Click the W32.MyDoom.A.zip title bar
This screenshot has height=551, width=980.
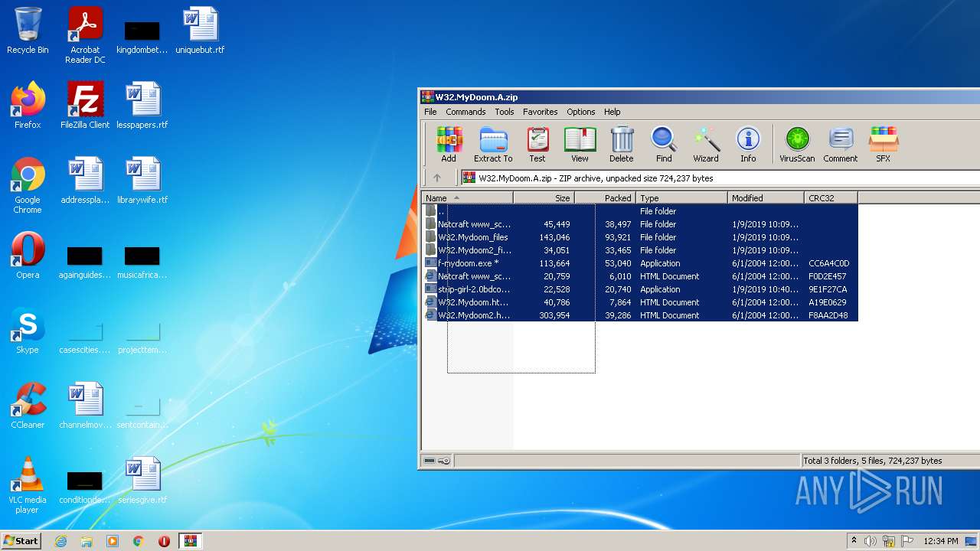coord(699,97)
